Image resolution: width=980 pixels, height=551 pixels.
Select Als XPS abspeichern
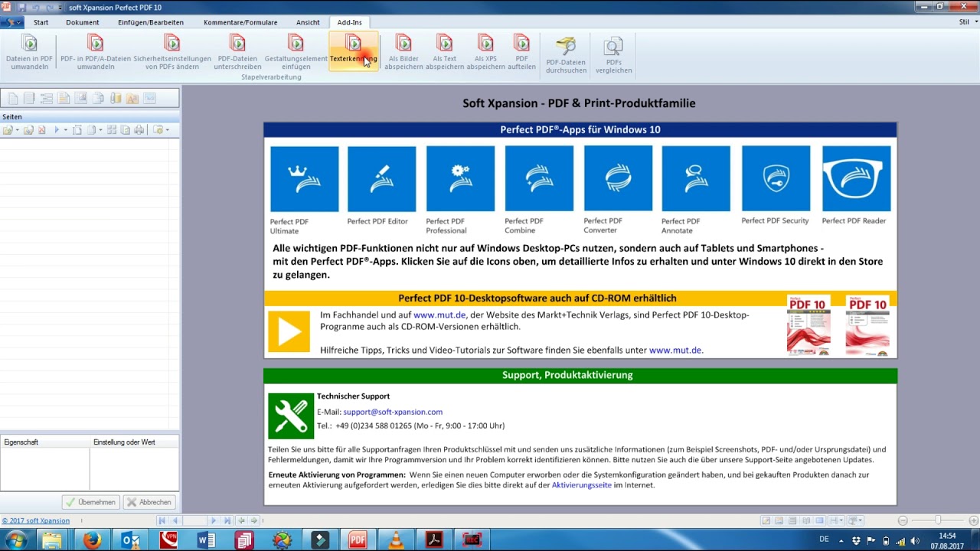485,52
